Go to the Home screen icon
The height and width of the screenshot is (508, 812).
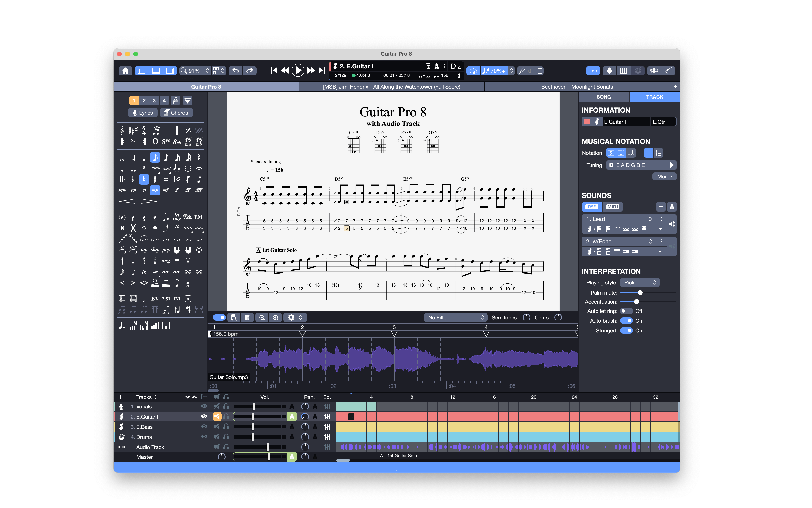(x=125, y=71)
